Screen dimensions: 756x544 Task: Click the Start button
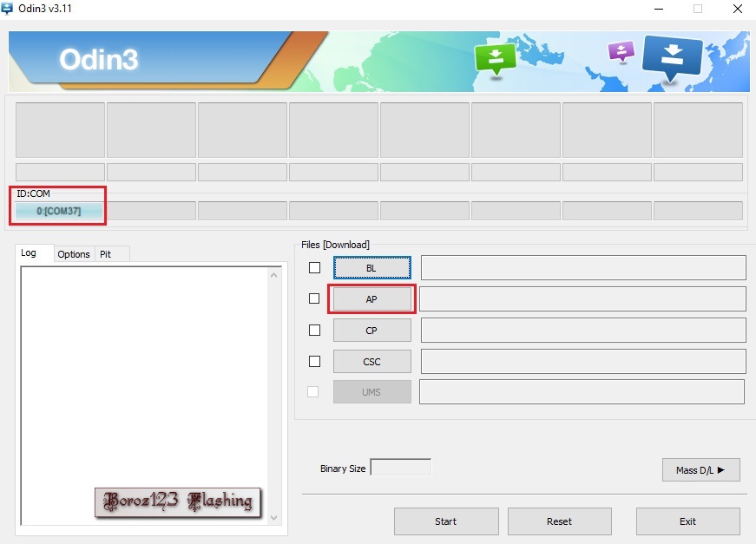[446, 521]
